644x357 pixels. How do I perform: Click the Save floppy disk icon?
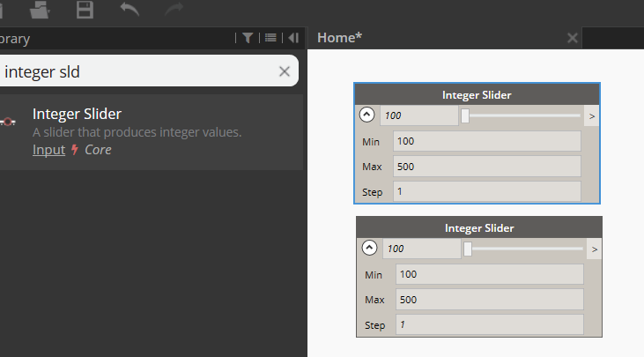pos(85,9)
